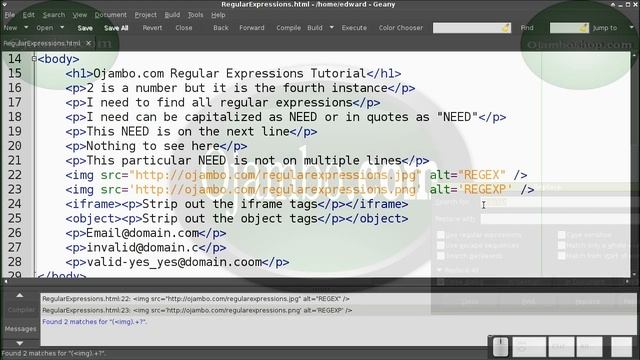Open the Open recent files dropdown arrow
The width and height of the screenshot is (640, 360).
pos(62,28)
